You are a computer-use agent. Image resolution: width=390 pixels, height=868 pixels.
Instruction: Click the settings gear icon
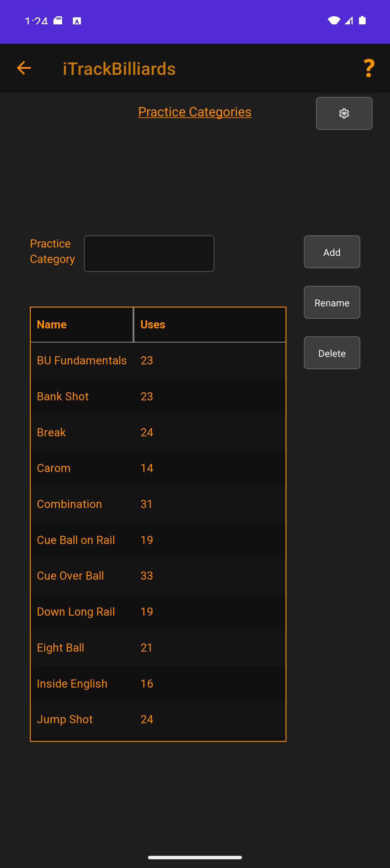[x=344, y=113]
